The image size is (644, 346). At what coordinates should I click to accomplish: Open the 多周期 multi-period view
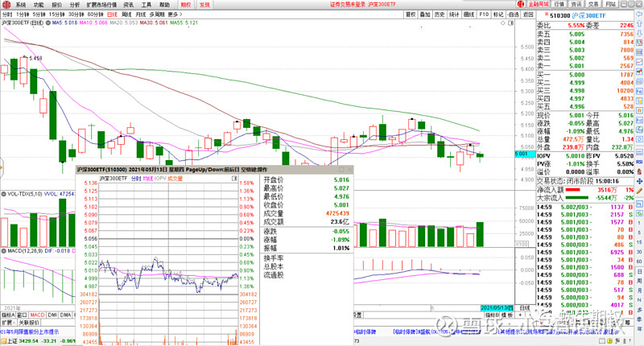[x=157, y=14]
